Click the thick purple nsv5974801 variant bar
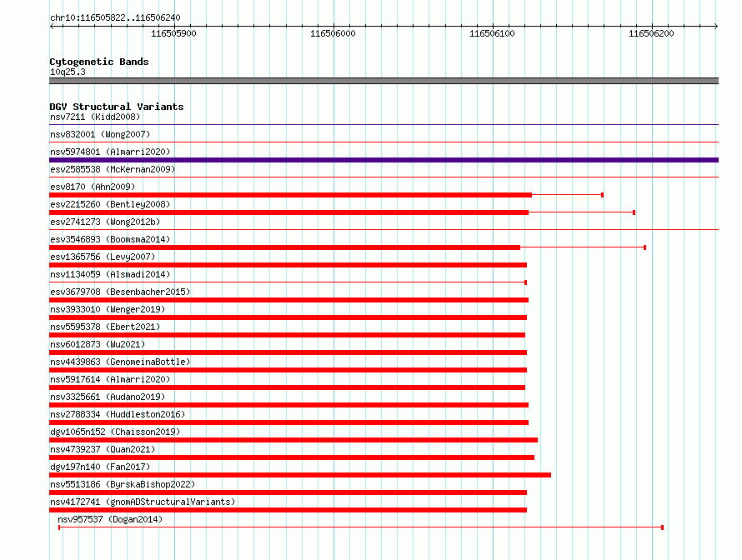 click(x=384, y=160)
